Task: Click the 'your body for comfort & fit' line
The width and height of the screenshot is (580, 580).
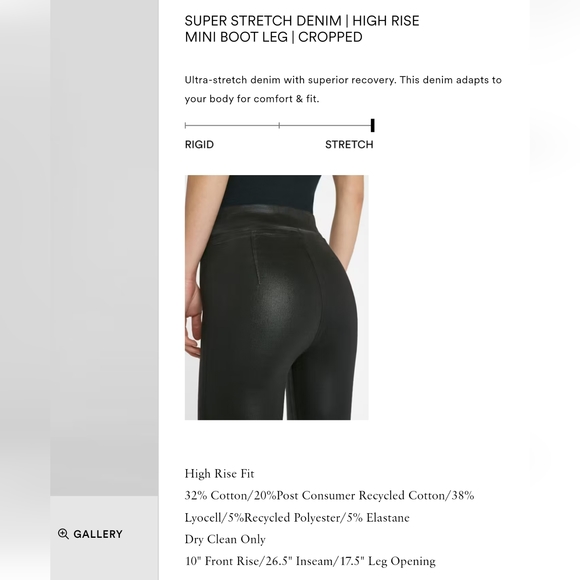Action: click(x=252, y=99)
